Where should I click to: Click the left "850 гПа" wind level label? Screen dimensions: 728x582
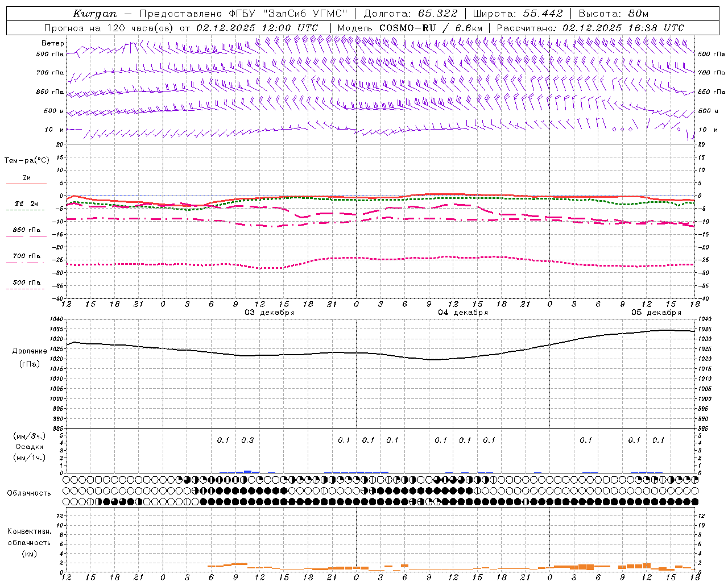(50, 92)
